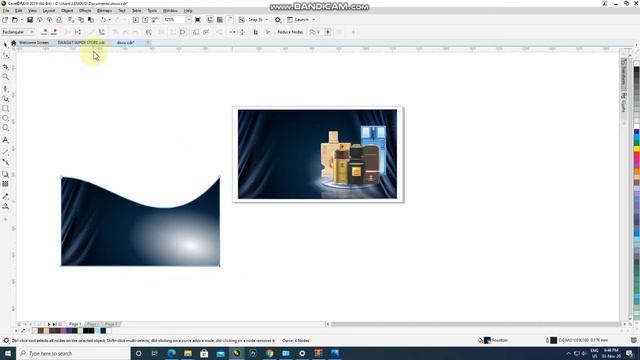Click the Import icon in toolbar

[136, 20]
